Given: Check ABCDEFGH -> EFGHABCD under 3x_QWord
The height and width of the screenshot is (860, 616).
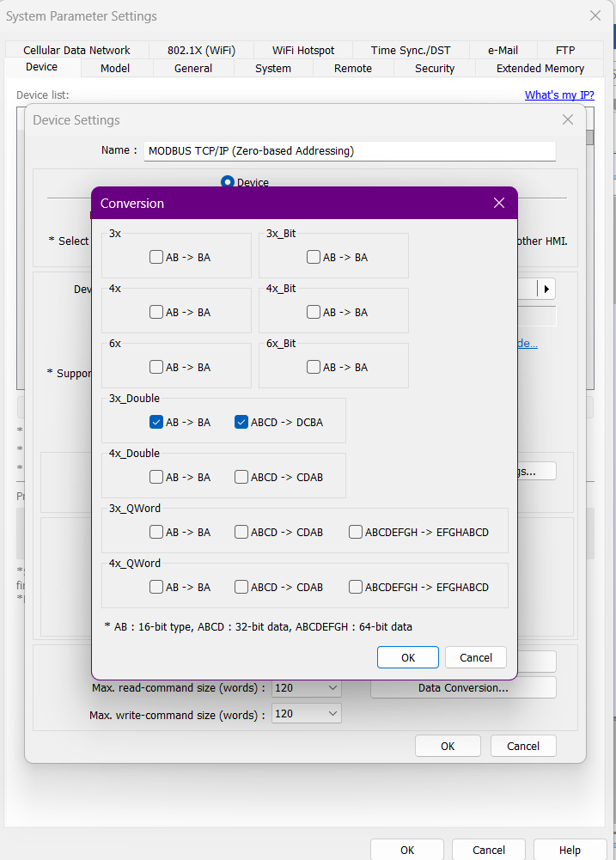Looking at the screenshot, I should [356, 532].
